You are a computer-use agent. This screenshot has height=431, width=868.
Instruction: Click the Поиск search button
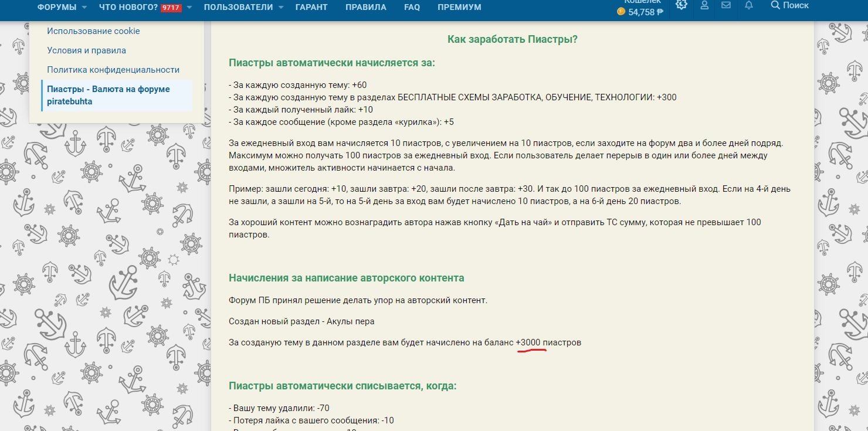pyautogui.click(x=789, y=5)
